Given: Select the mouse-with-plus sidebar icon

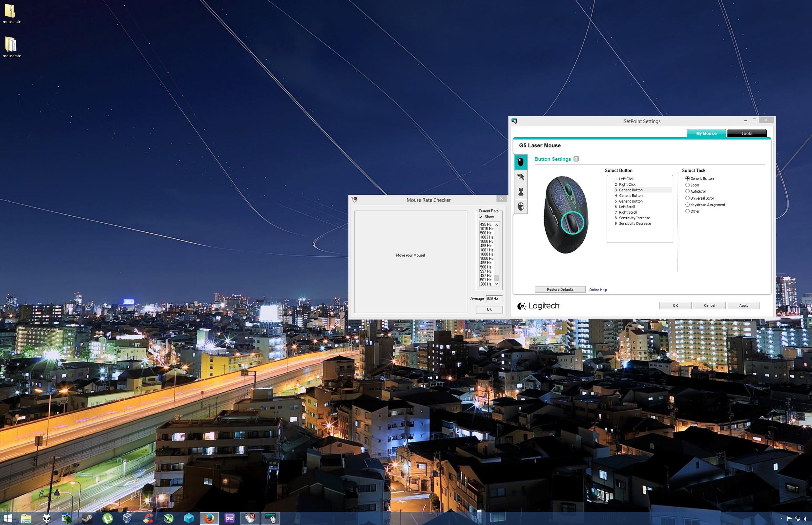Looking at the screenshot, I should coord(520,206).
